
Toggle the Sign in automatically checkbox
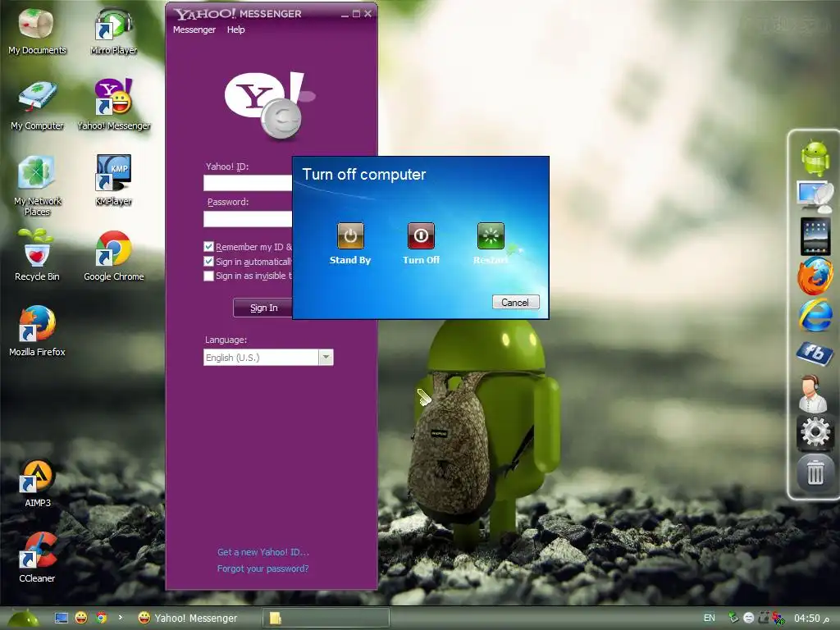click(209, 262)
